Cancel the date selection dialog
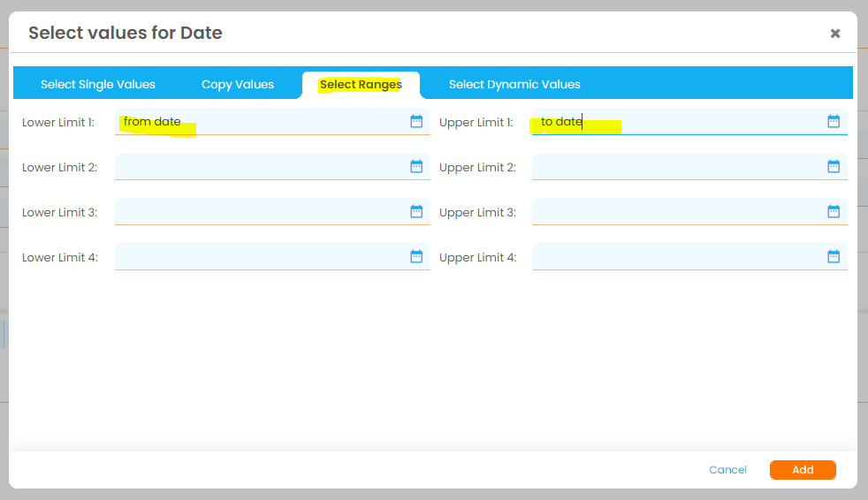Screen dimensions: 868x500 (x=728, y=470)
